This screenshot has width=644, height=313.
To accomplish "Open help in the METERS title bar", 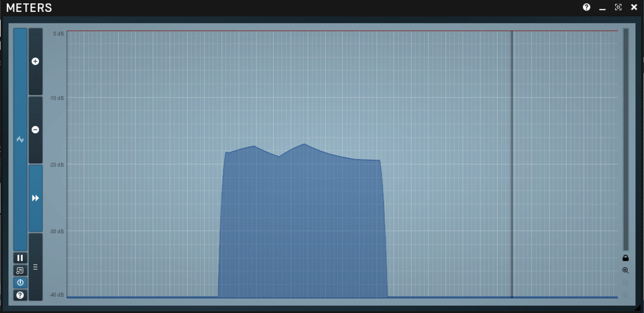I will pos(587,7).
